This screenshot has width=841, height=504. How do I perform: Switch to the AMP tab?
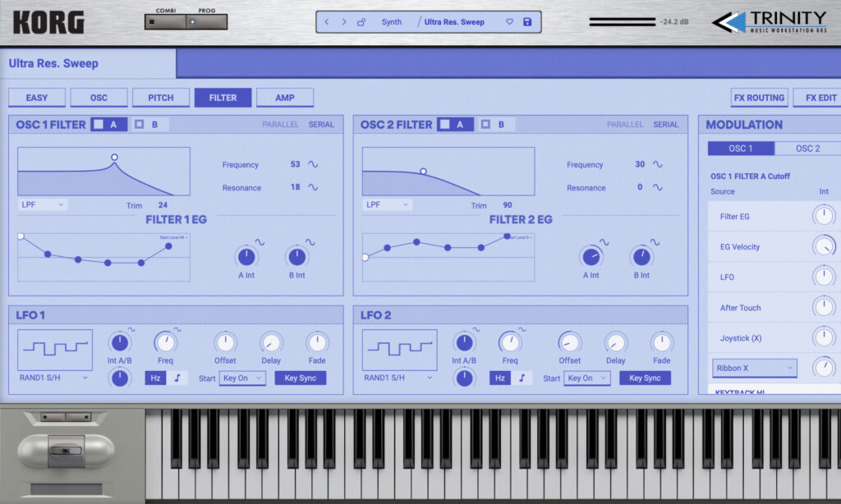click(x=285, y=97)
